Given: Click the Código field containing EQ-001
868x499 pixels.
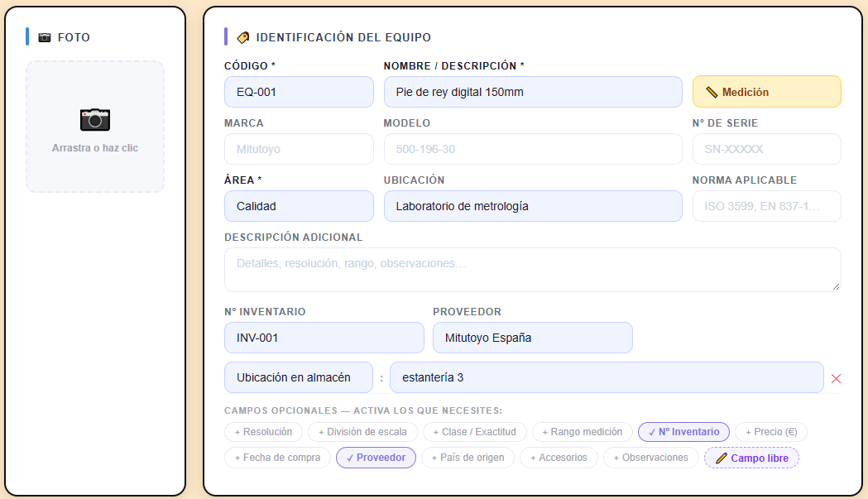Looking at the screenshot, I should coord(299,92).
